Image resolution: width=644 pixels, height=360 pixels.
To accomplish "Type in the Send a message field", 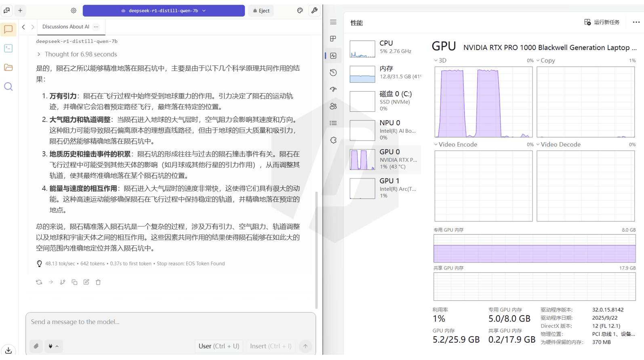I will click(162, 322).
